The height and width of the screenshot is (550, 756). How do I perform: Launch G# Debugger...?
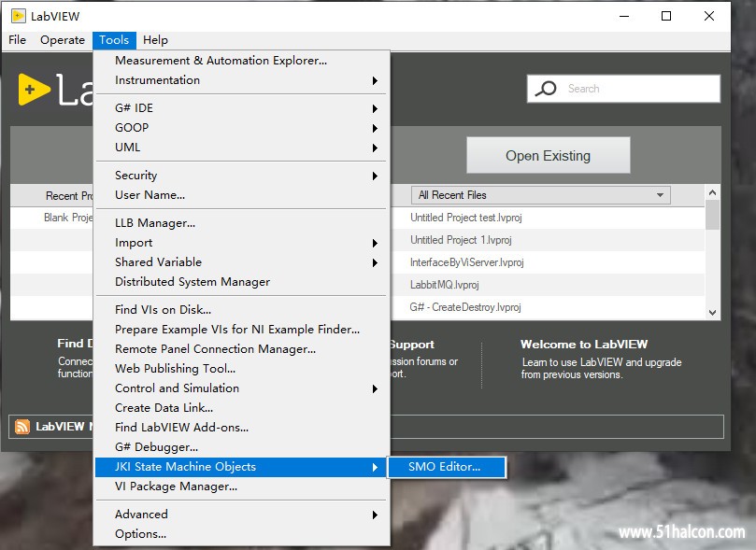tap(241, 447)
